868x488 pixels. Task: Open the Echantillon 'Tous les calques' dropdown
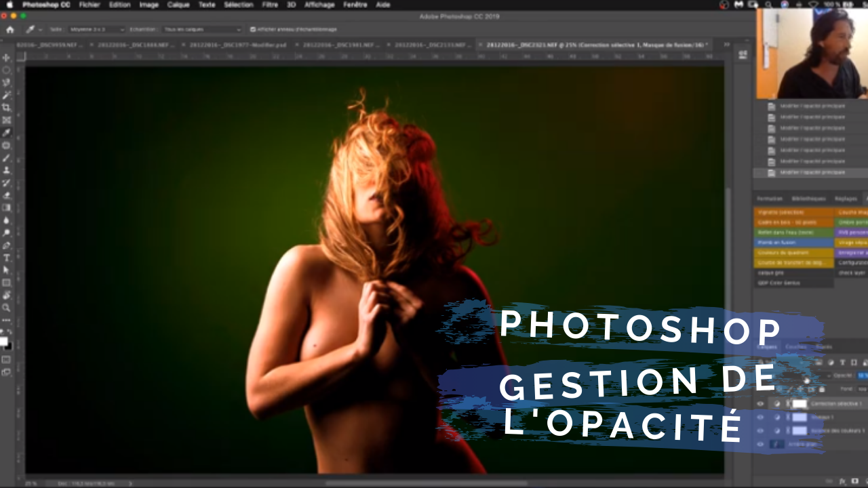pos(201,30)
